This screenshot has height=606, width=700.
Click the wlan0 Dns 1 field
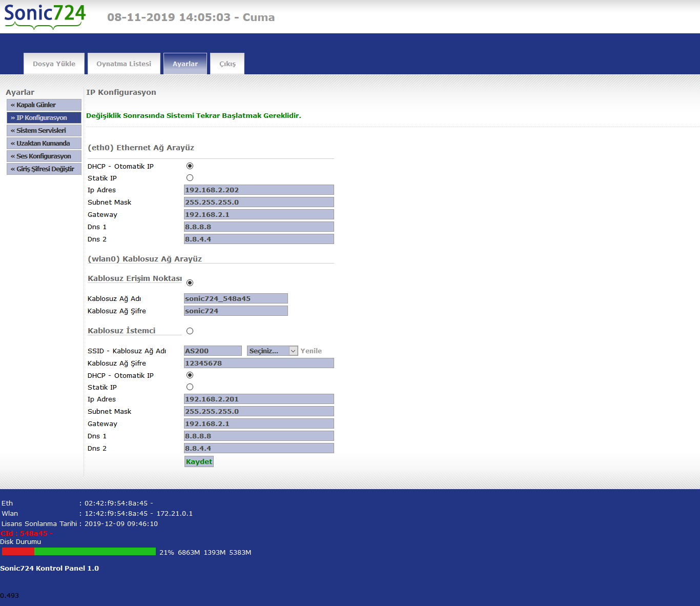point(259,436)
